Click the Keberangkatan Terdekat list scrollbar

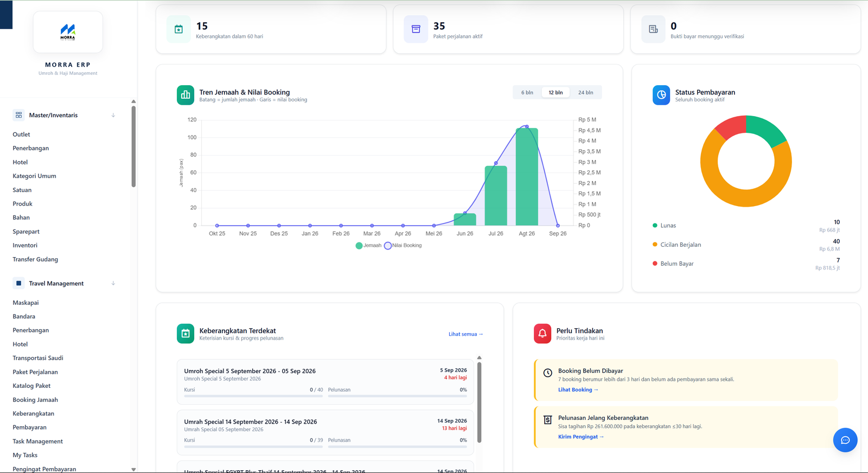(x=479, y=402)
